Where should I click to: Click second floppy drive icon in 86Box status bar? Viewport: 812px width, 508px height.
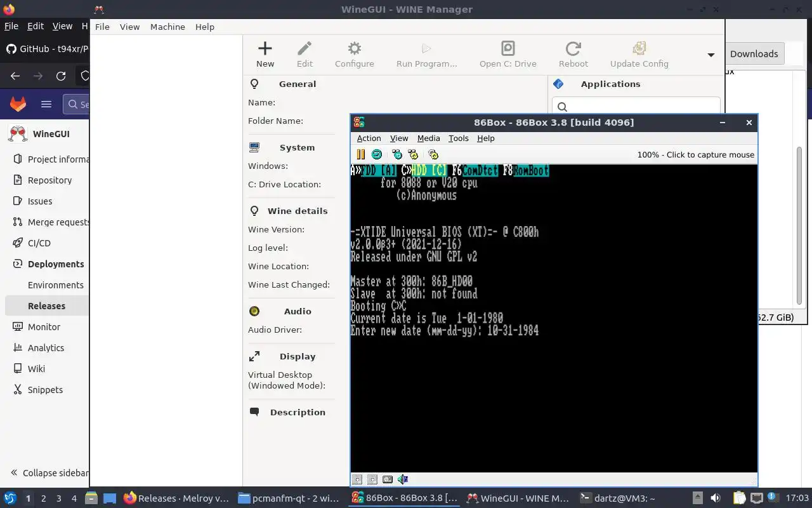(372, 479)
